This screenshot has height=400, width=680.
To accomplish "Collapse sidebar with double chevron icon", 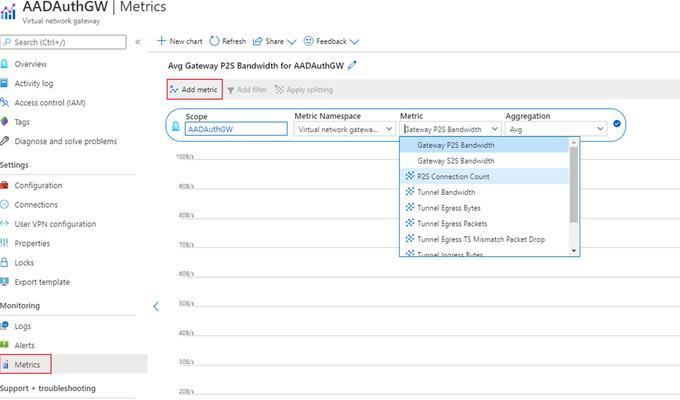I will tap(137, 42).
